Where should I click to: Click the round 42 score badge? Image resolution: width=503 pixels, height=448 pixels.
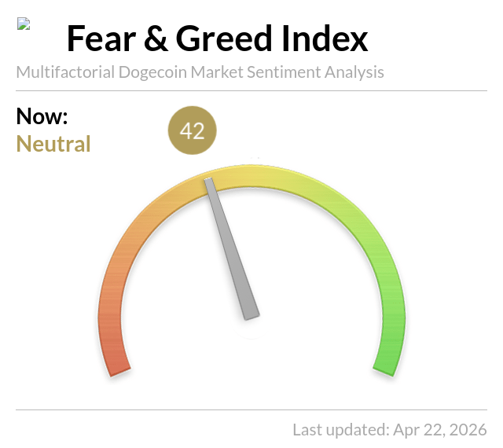coord(192,130)
